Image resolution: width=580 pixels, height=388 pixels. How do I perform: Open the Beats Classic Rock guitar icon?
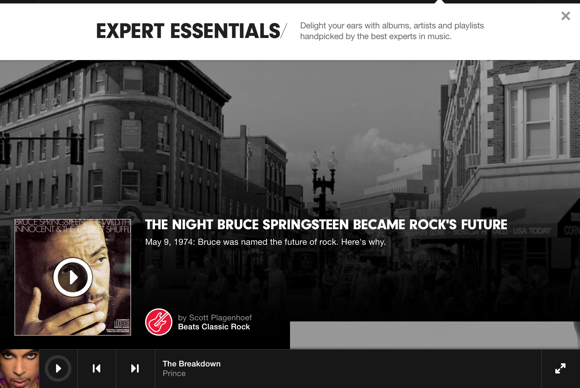click(x=159, y=322)
